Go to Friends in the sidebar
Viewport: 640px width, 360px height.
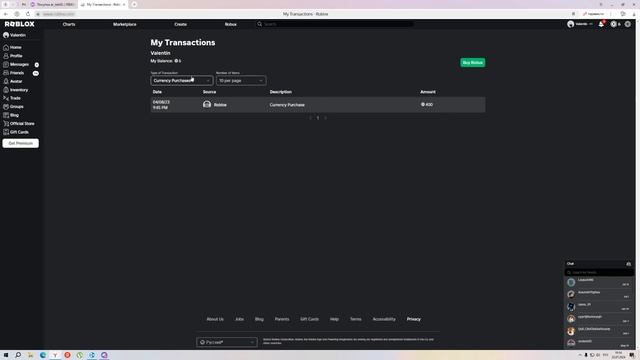pos(13,73)
